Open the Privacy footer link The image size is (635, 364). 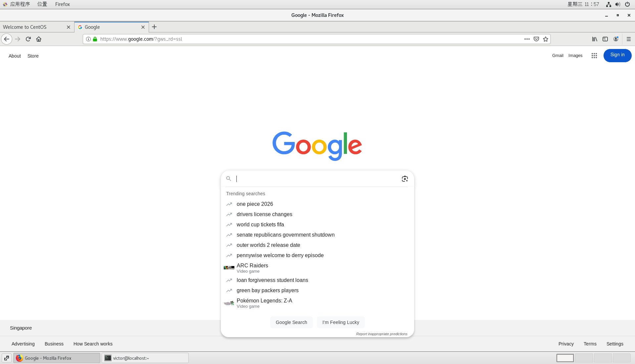(566, 344)
